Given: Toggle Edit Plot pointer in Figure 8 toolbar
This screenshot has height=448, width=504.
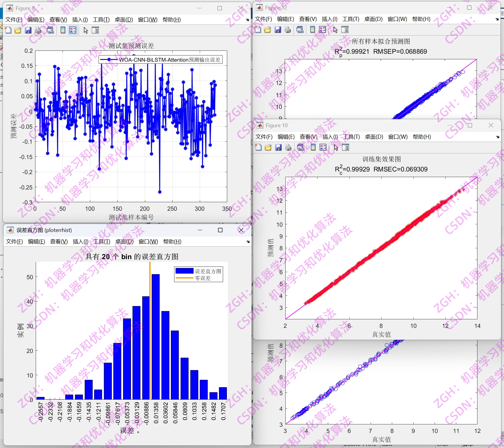Looking at the screenshot, I should point(86,30).
